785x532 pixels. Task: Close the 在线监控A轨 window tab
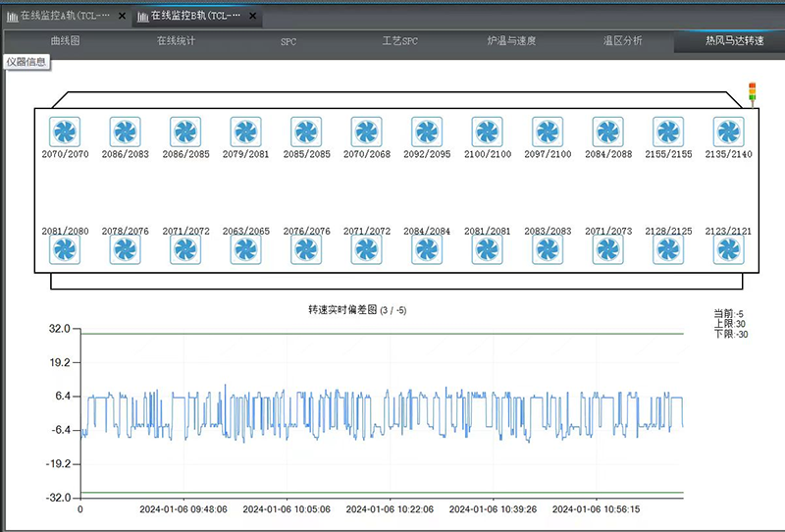pyautogui.click(x=122, y=16)
